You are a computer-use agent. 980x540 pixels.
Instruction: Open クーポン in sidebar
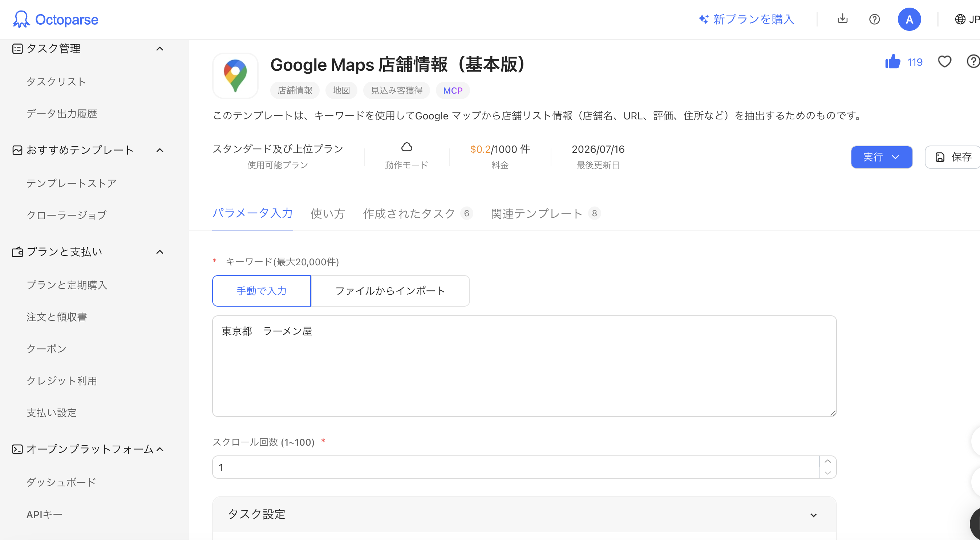coord(46,349)
